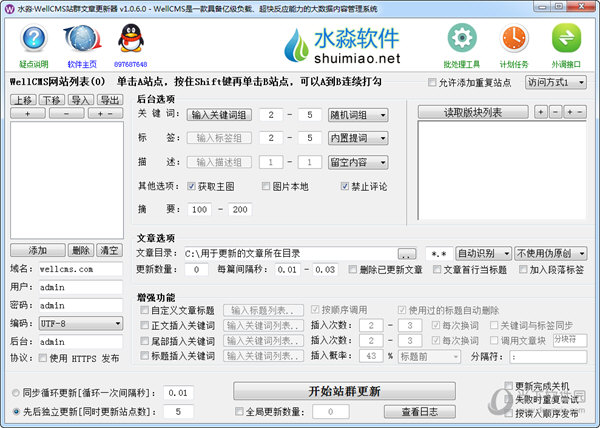Toggle 获取主图 checkbox

point(191,186)
